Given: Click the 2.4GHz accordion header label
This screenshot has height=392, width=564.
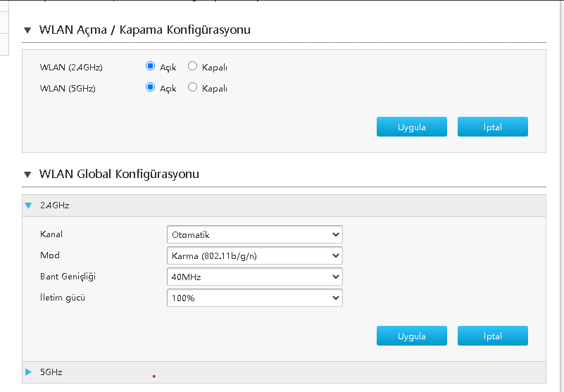Looking at the screenshot, I should 55,206.
